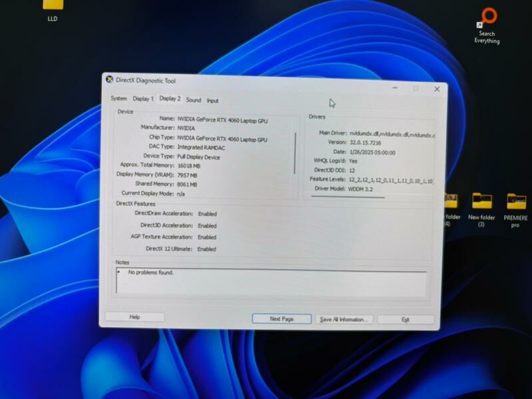Click the driver version '32.0.15.7216'
Screen dimensions: 532x399
(366, 143)
